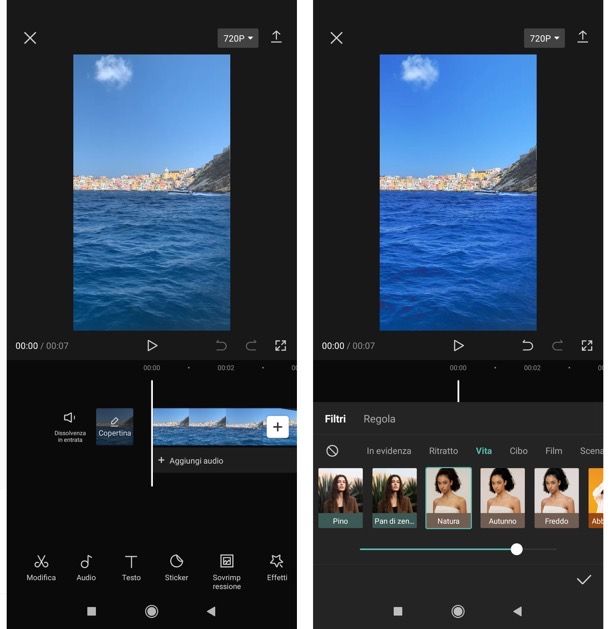Screen dimensions: 610x629
Task: Undo the last action in left screen
Action: (x=221, y=345)
